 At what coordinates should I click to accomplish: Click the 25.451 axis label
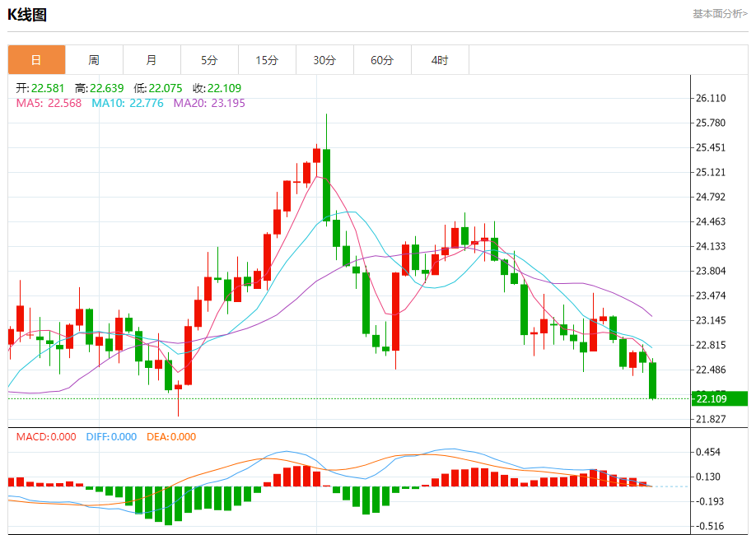[711, 147]
